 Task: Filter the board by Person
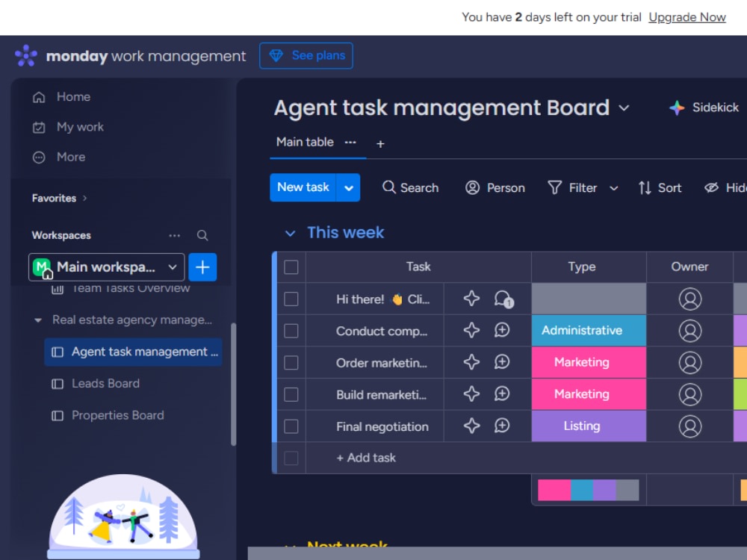click(495, 187)
